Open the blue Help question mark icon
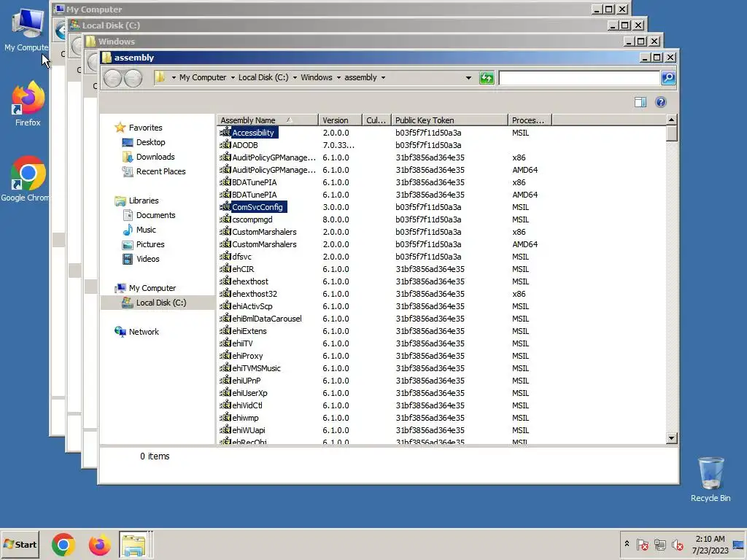 coord(661,102)
